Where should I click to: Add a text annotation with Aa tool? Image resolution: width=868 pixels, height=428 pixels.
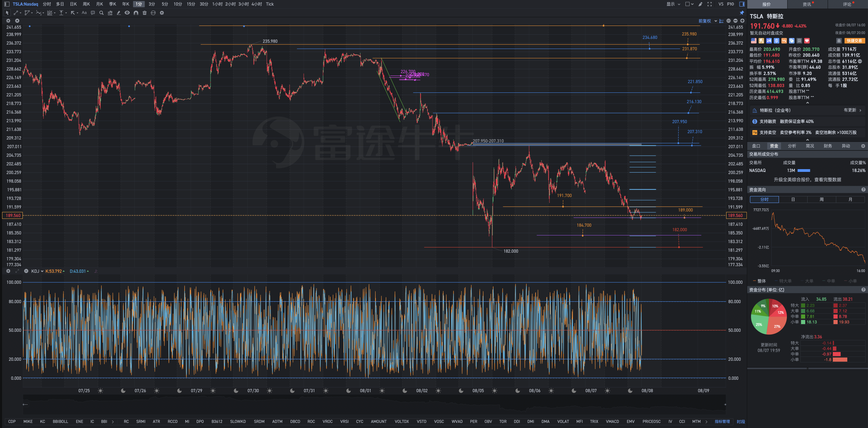[84, 13]
